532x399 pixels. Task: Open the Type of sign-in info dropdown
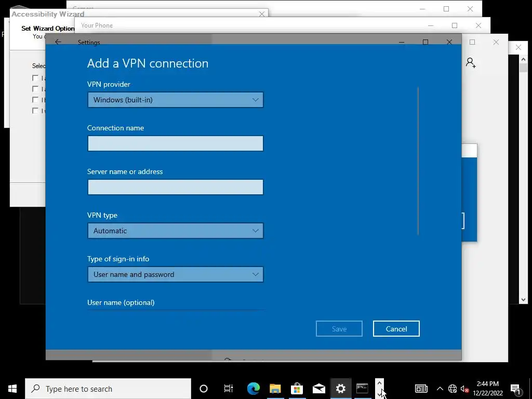[x=176, y=274]
